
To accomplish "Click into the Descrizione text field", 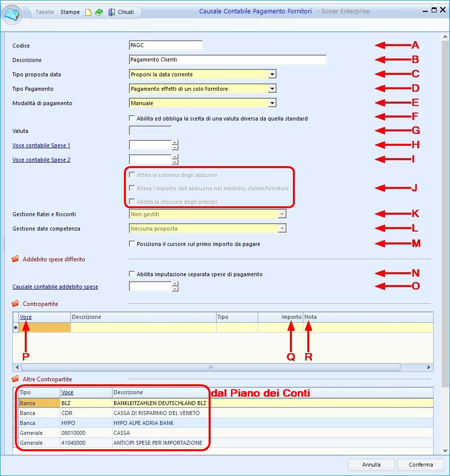I will tap(227, 60).
